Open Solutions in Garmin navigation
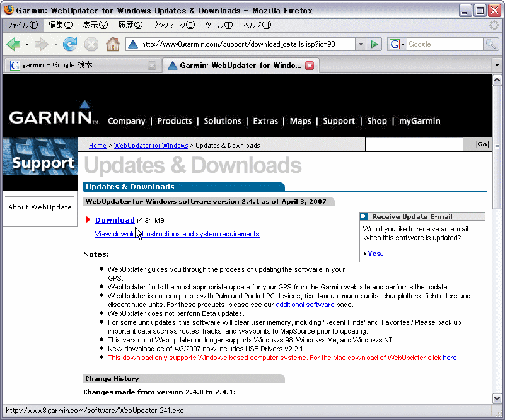Screen dimensions: 505x420 (222, 121)
